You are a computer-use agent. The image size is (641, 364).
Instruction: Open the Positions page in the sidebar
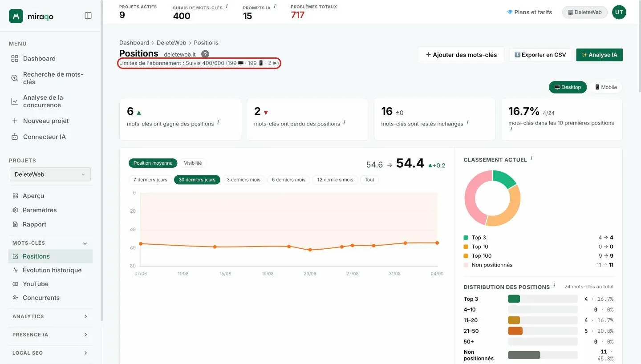50,256
